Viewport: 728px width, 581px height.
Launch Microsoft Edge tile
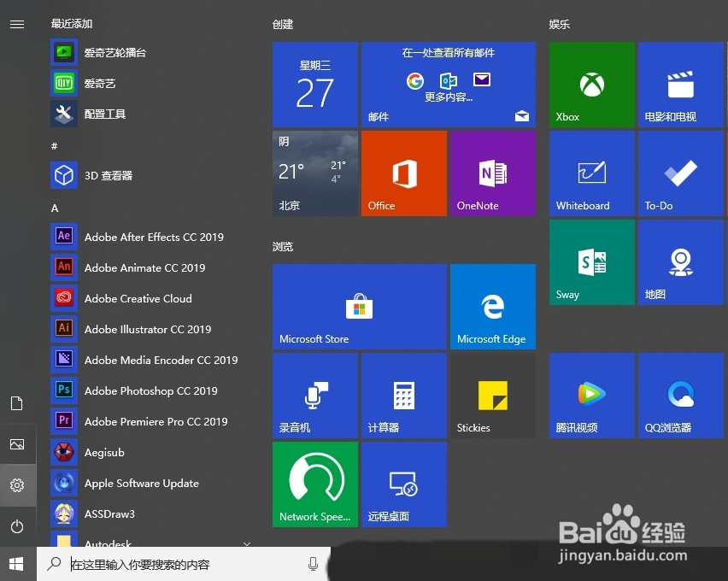(x=493, y=307)
